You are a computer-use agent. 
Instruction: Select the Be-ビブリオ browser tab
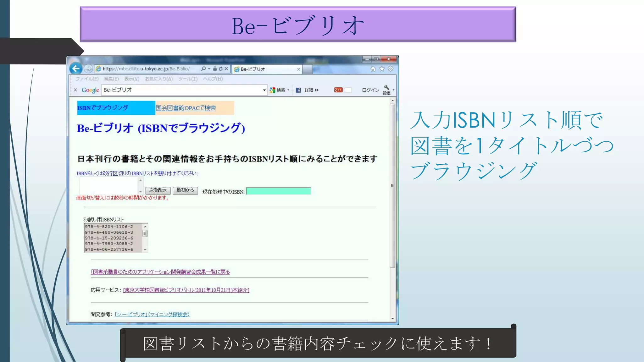click(x=267, y=69)
